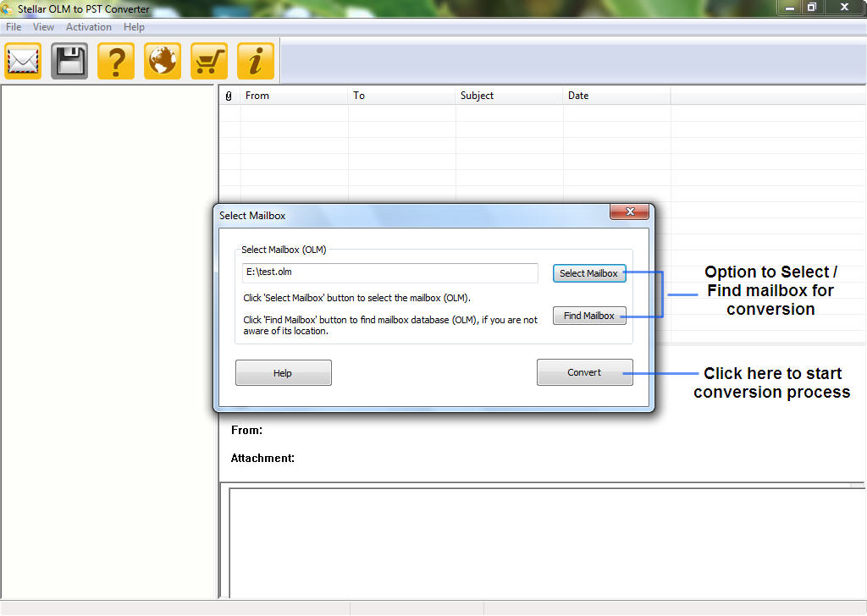The image size is (867, 616).
Task: Click the Select Mailbox button in dialog
Action: (589, 273)
